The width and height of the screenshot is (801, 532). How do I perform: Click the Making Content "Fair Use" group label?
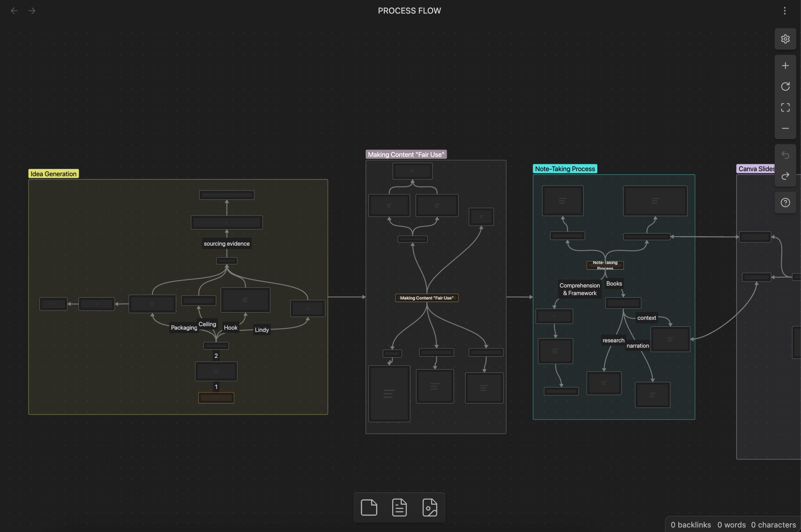[406, 155]
